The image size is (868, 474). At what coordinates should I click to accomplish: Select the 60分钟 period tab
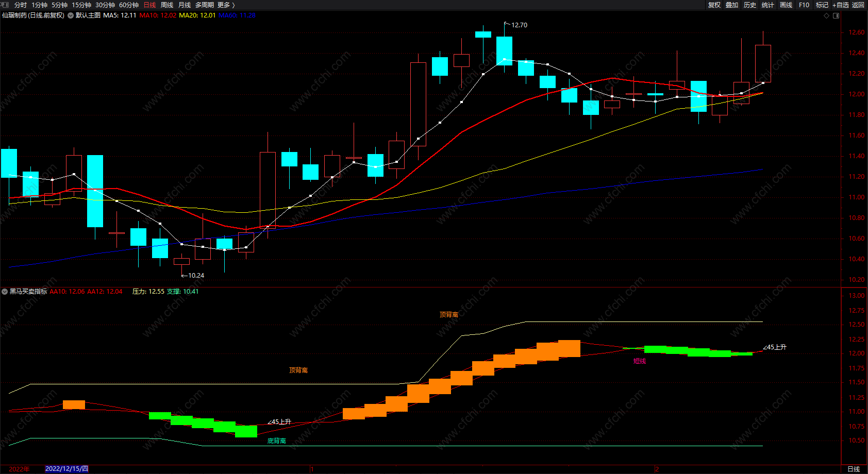click(129, 5)
